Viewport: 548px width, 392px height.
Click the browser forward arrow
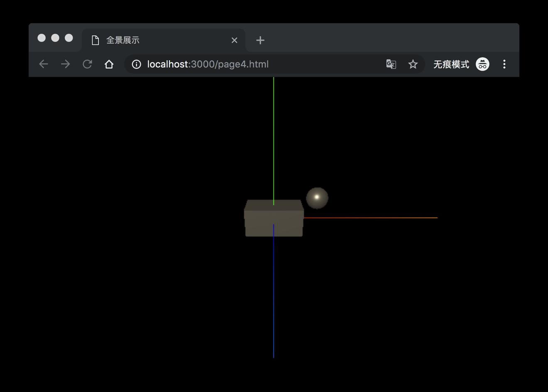[x=66, y=64]
